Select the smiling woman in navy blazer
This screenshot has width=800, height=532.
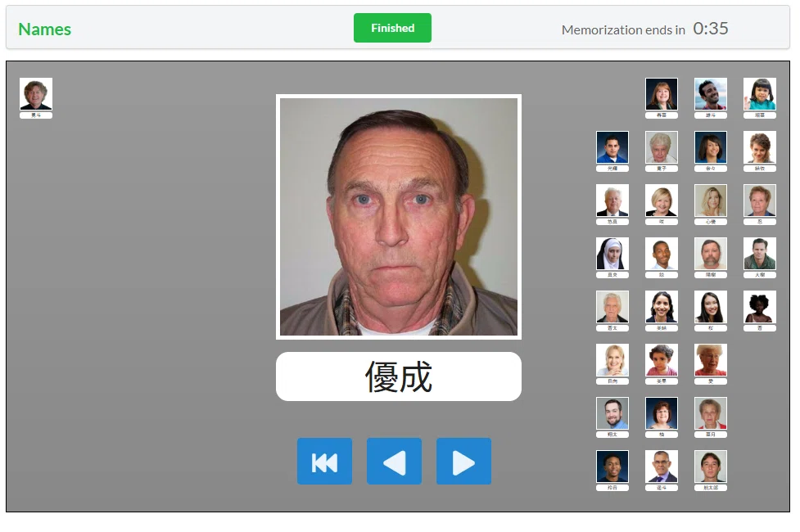[x=662, y=307]
